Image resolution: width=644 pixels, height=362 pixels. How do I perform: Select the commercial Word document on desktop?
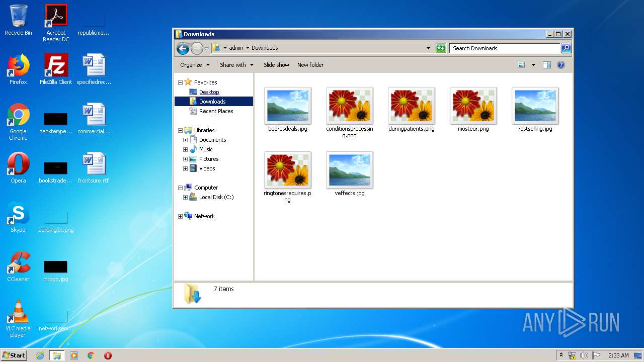94,119
